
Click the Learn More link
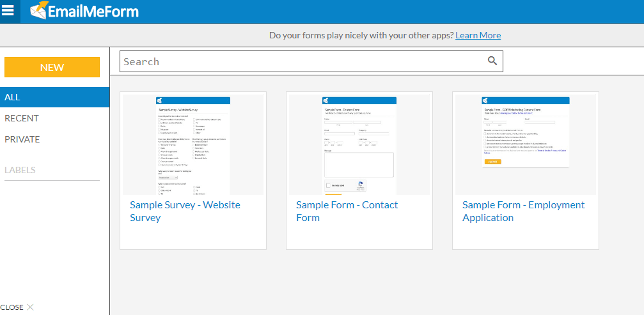(478, 35)
